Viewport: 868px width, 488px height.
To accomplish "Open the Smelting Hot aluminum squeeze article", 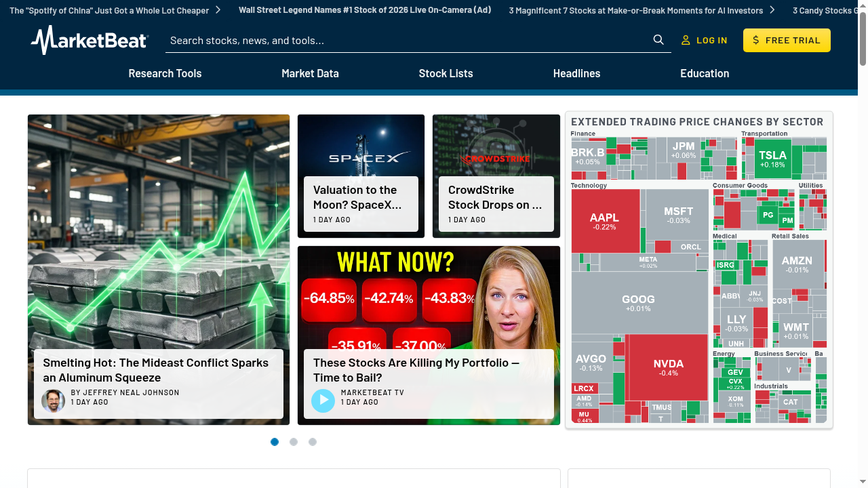I will pos(156,370).
